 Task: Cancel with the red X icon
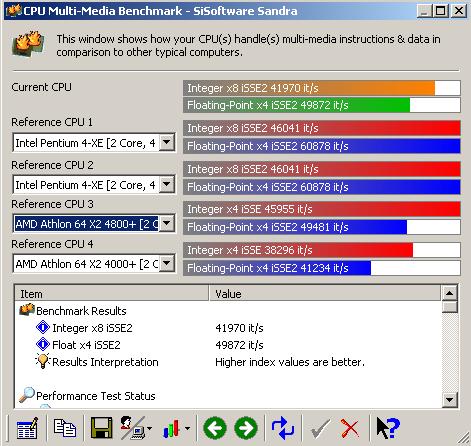pyautogui.click(x=350, y=428)
